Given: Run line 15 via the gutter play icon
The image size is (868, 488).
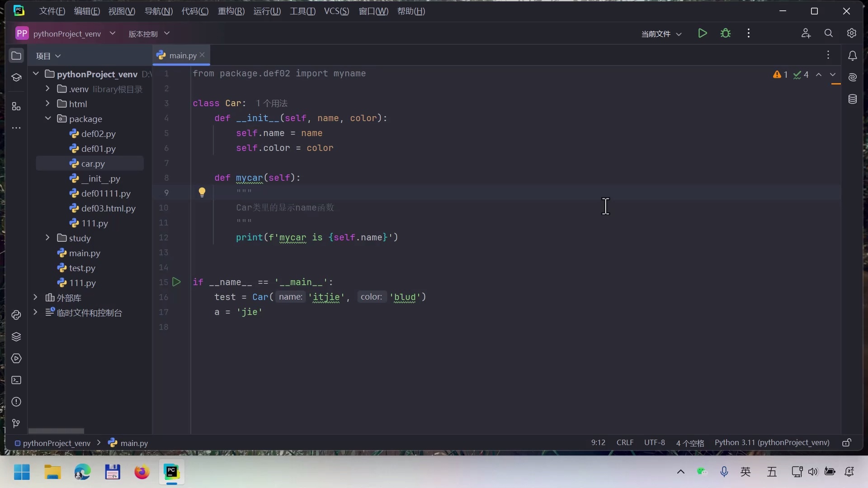Looking at the screenshot, I should [176, 282].
